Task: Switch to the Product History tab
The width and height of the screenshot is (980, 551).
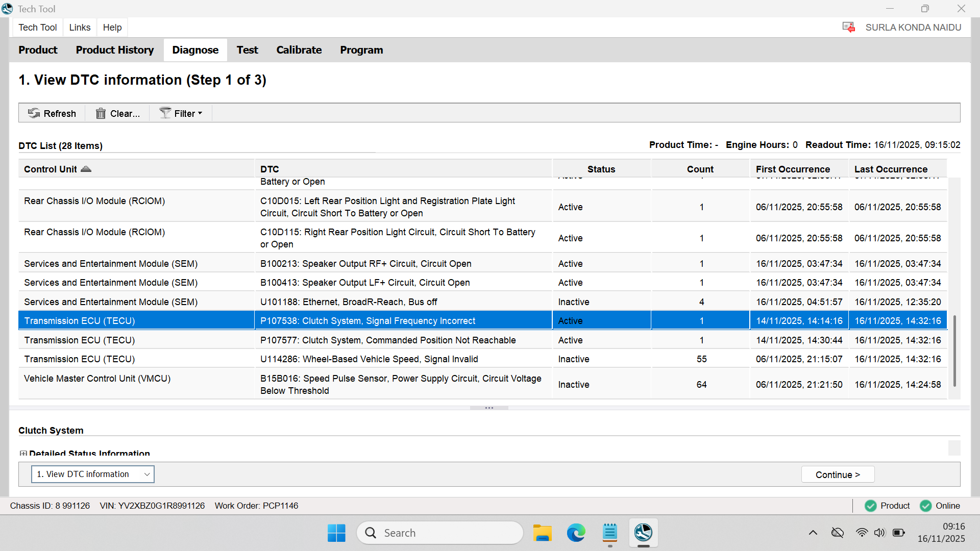Action: click(x=115, y=50)
